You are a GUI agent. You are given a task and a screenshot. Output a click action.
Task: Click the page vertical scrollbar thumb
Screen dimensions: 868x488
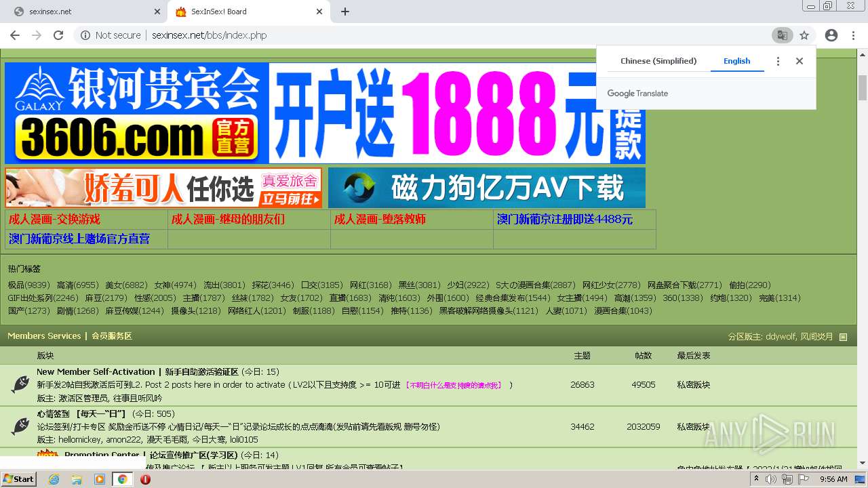click(x=863, y=87)
